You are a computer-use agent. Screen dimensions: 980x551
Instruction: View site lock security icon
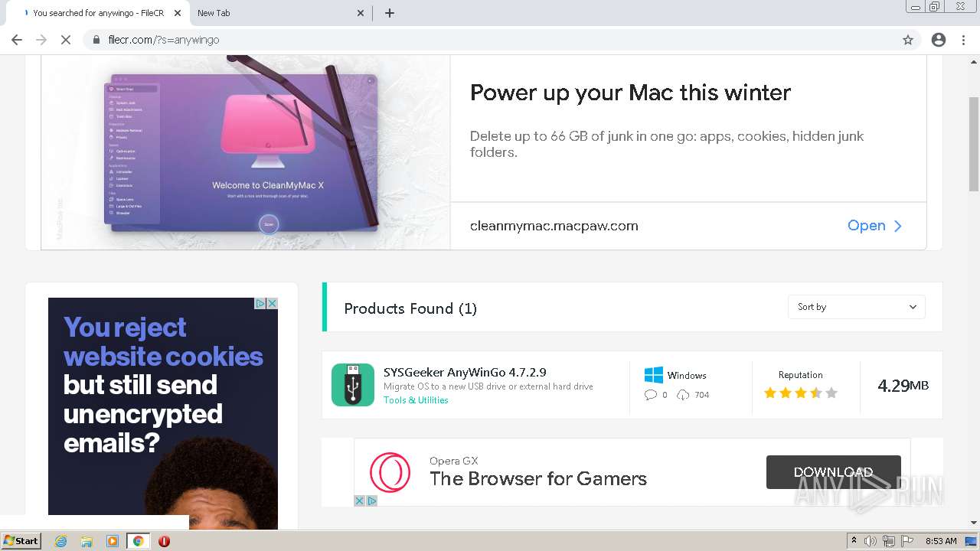(96, 40)
